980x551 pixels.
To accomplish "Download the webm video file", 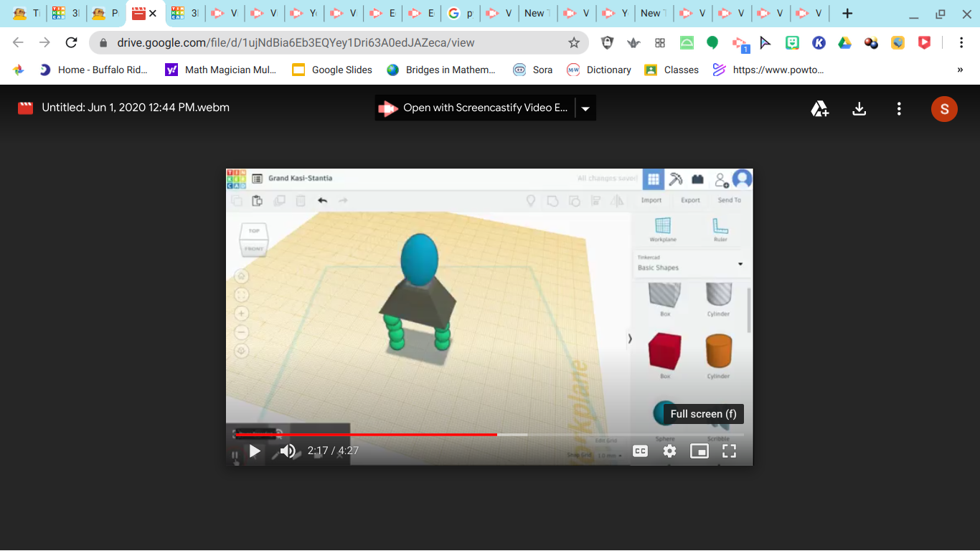I will click(x=859, y=108).
